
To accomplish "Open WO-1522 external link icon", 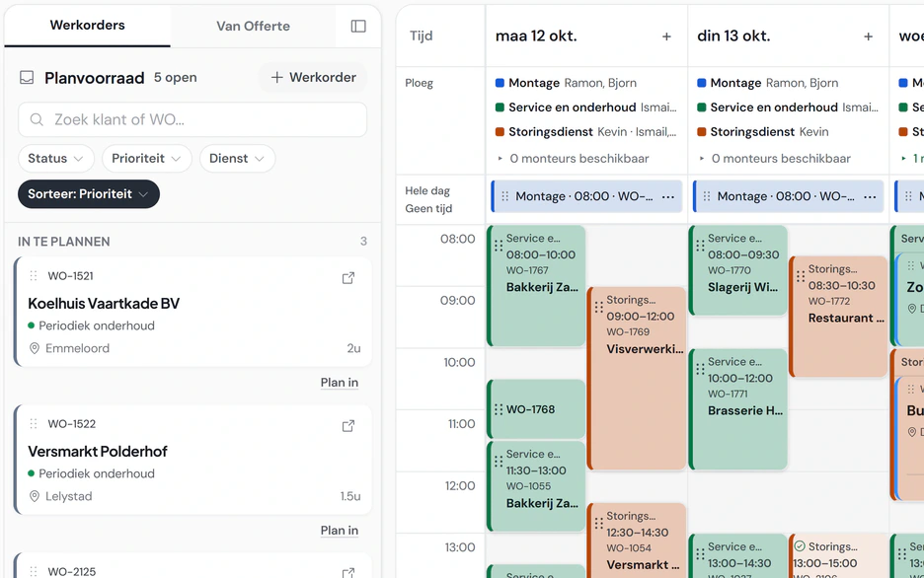I will tap(348, 425).
